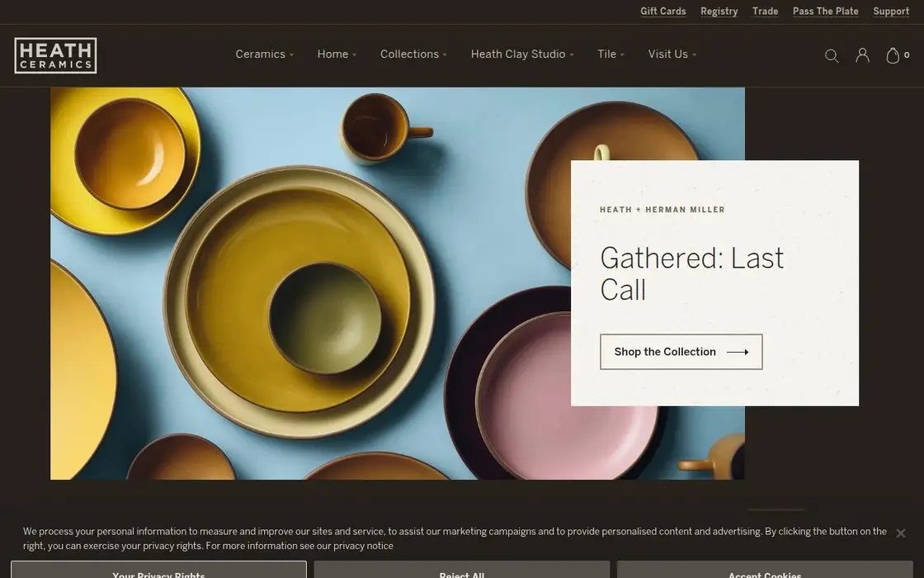Click the Shop the Collection button
The width and height of the screenshot is (924, 578).
point(681,352)
